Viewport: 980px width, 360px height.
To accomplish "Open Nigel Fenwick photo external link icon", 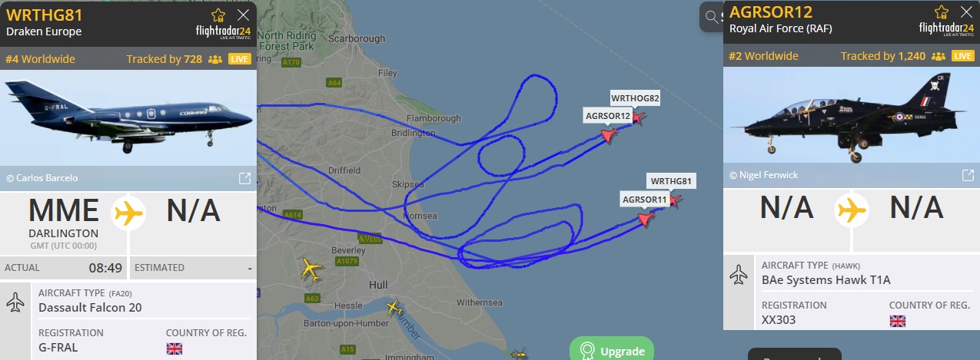I will pyautogui.click(x=968, y=175).
